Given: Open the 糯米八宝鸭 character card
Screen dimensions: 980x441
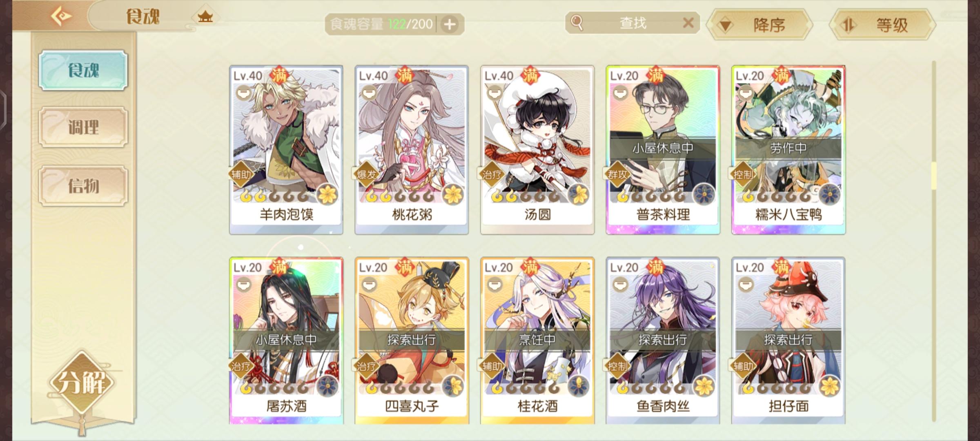Looking at the screenshot, I should pos(788,149).
